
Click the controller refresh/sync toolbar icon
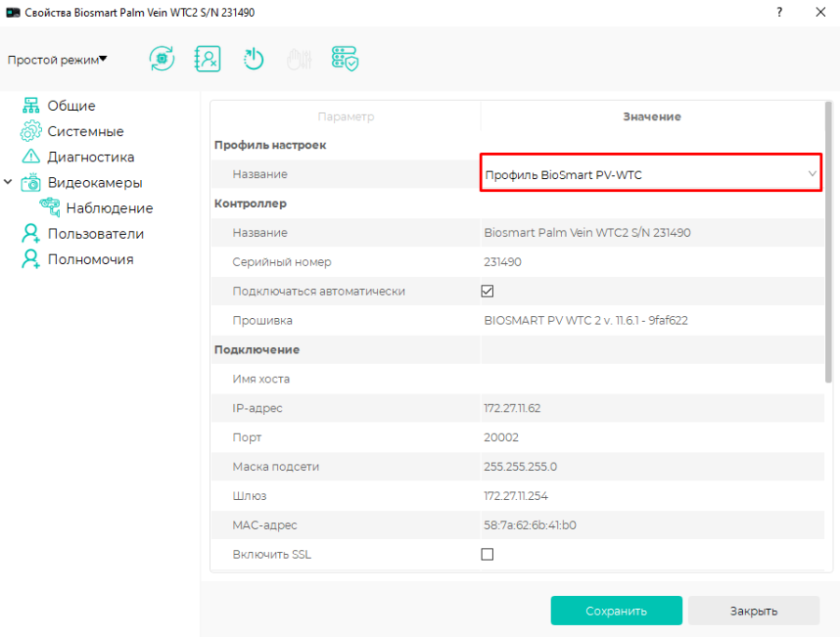pos(161,59)
